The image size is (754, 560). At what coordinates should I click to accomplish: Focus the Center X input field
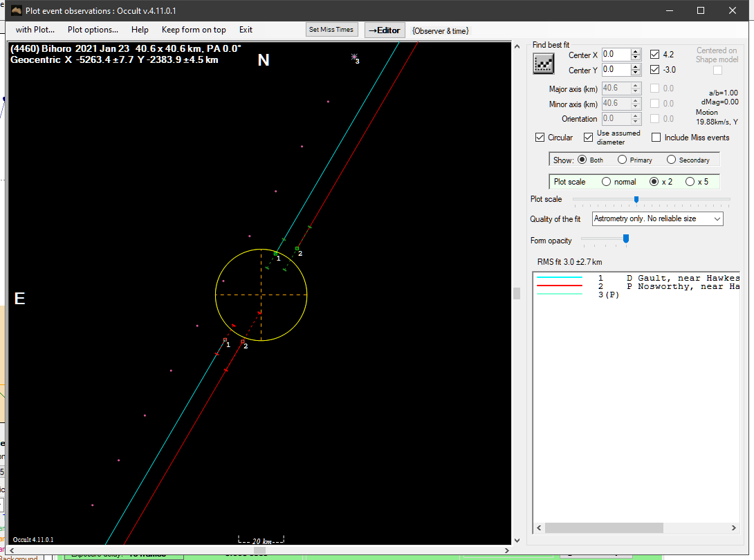click(x=616, y=55)
